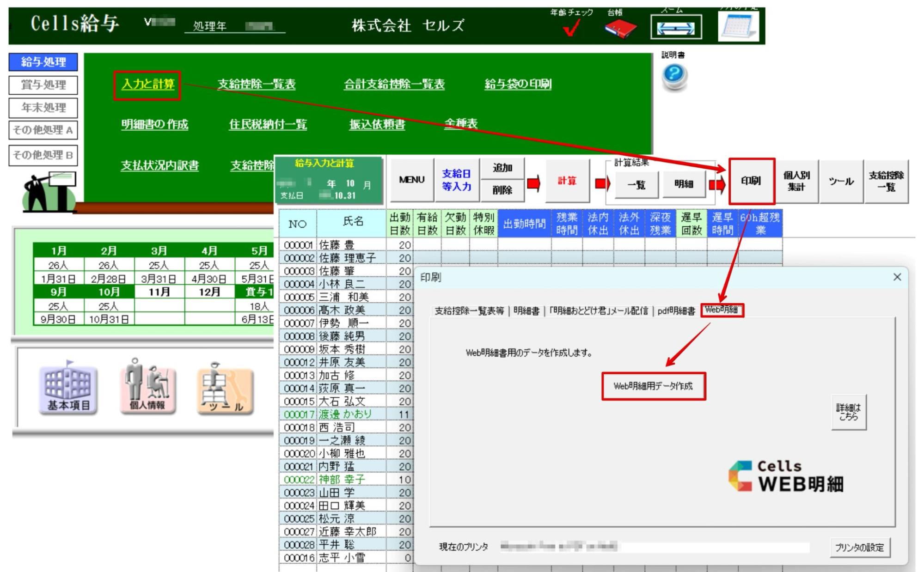Switch to pdf明細書 tab

(x=676, y=311)
